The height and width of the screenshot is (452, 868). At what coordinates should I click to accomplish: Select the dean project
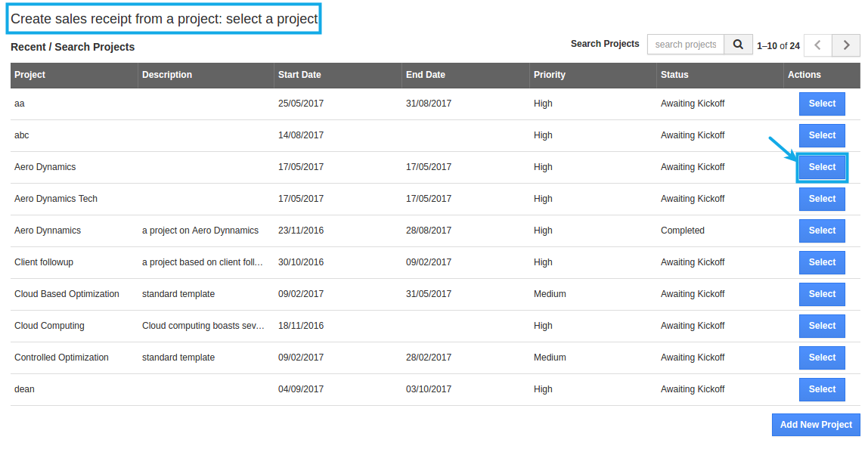(x=822, y=389)
